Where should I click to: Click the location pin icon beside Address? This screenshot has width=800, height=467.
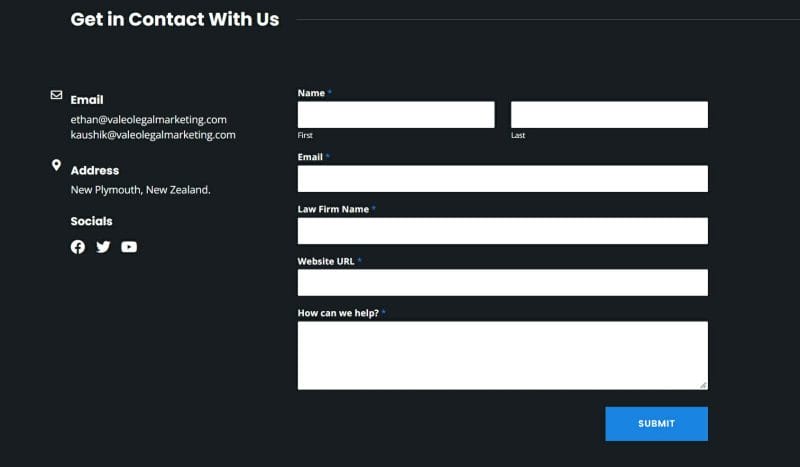click(57, 165)
